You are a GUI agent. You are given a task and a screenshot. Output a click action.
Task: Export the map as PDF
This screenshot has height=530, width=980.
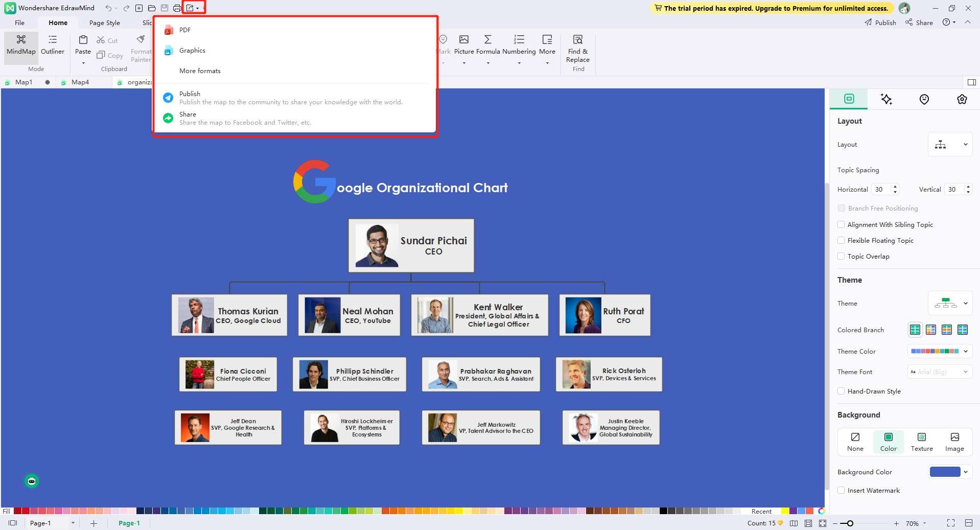tap(185, 30)
